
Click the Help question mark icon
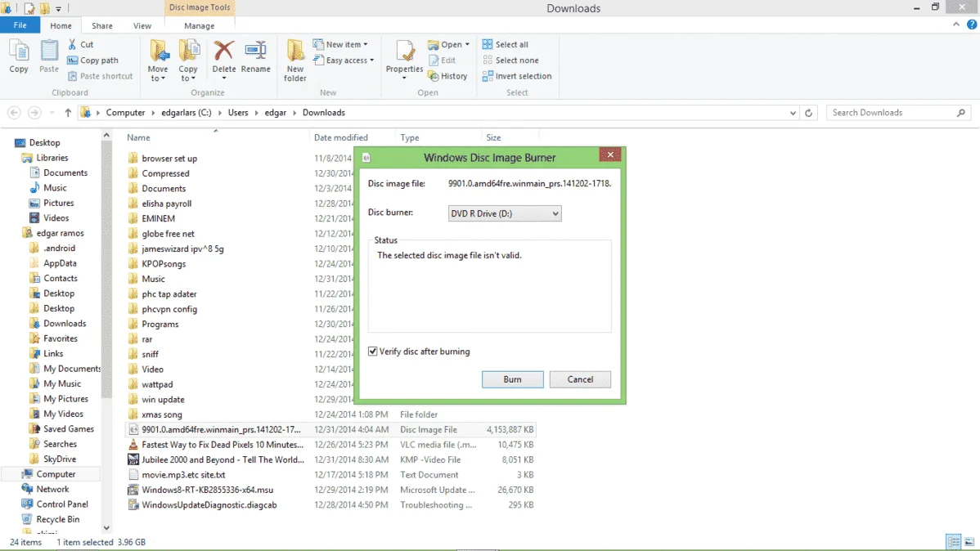tap(971, 25)
